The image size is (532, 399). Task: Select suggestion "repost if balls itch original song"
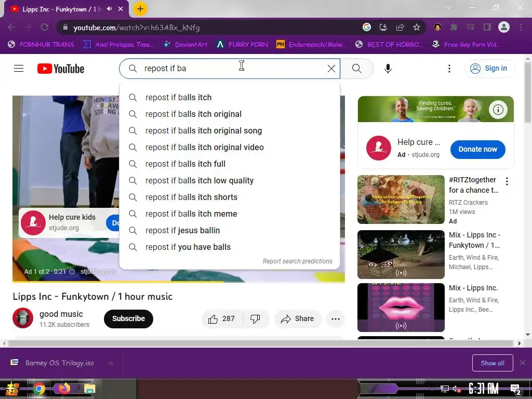230,130
